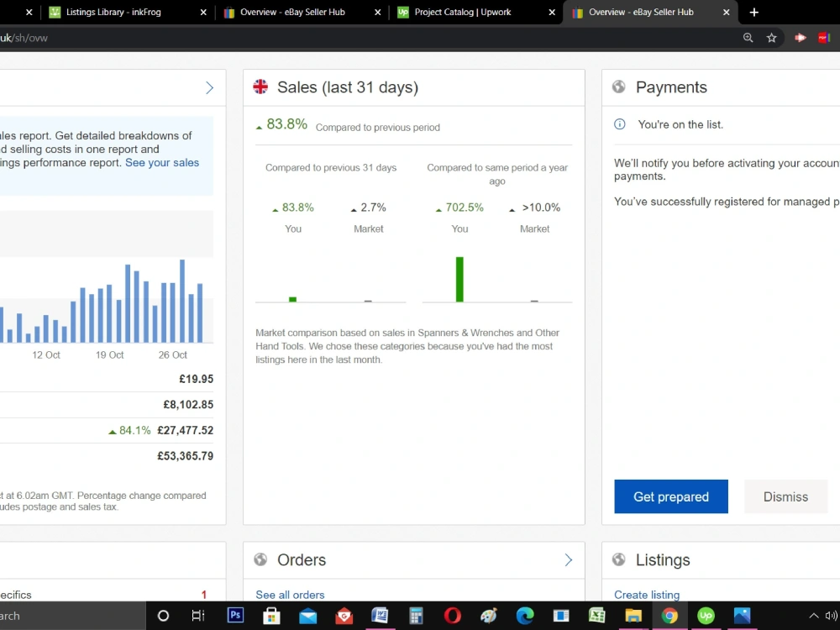840x630 pixels.
Task: Open the Photos app from the taskbar
Action: 742,616
